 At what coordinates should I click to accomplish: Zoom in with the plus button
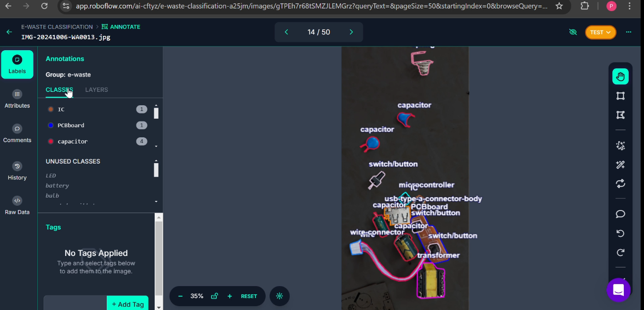click(230, 296)
